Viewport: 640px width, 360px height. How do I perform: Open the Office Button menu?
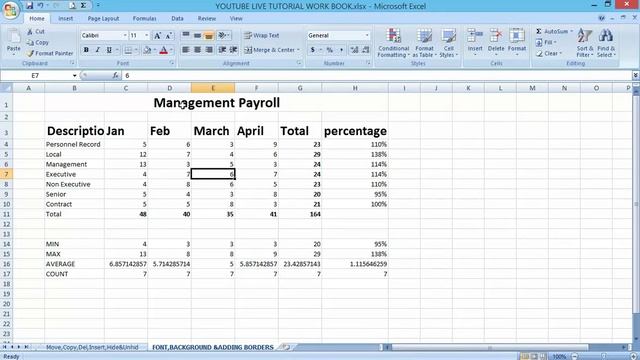(x=10, y=10)
